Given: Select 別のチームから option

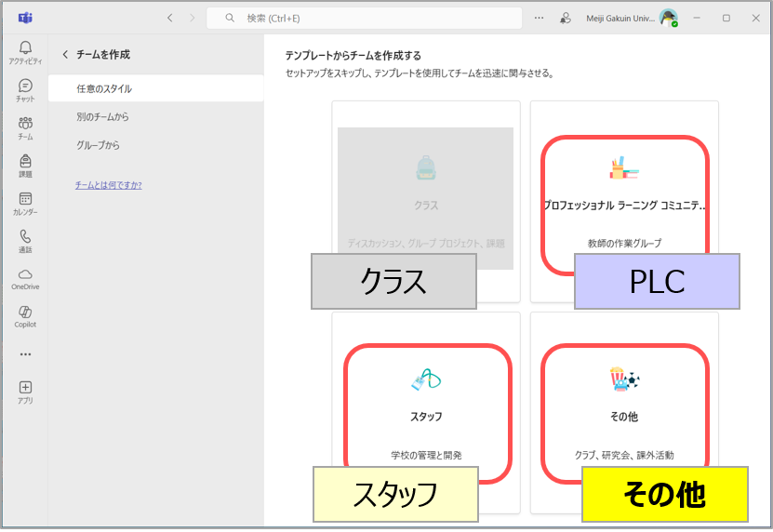Looking at the screenshot, I should [x=102, y=117].
